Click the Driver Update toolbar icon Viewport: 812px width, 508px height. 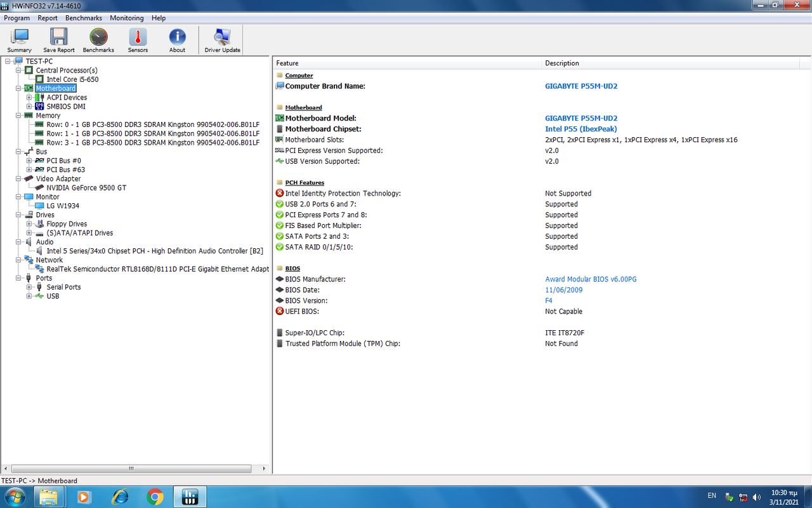222,40
